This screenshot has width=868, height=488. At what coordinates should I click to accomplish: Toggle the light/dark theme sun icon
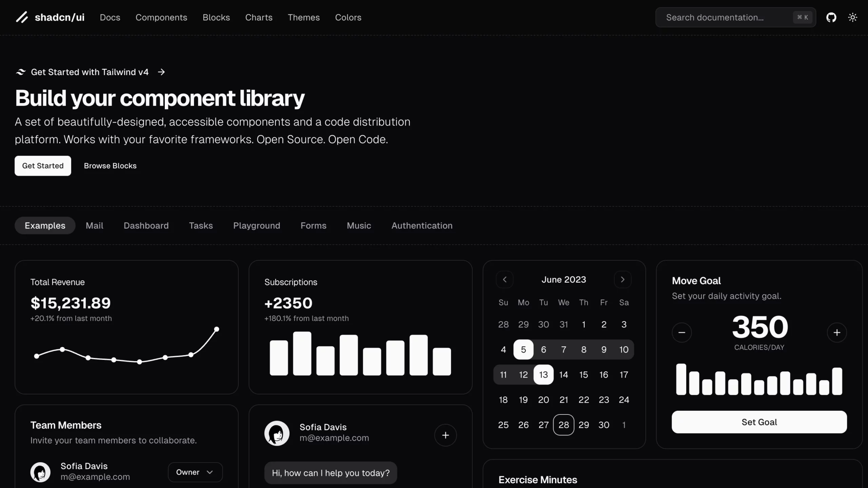click(852, 17)
